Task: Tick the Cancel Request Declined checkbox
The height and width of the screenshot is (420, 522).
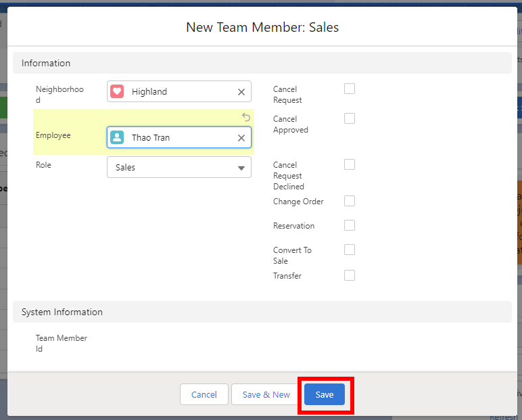Action: (x=350, y=164)
